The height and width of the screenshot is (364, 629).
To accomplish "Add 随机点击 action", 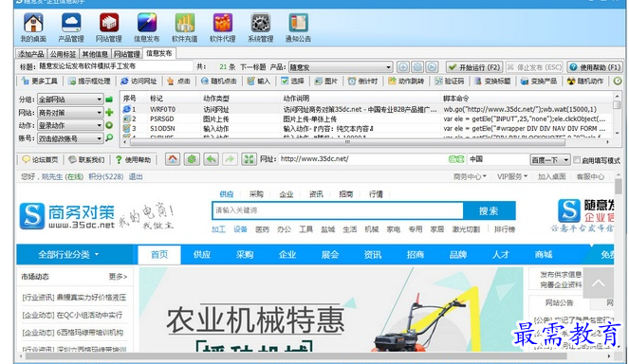I will [x=219, y=81].
